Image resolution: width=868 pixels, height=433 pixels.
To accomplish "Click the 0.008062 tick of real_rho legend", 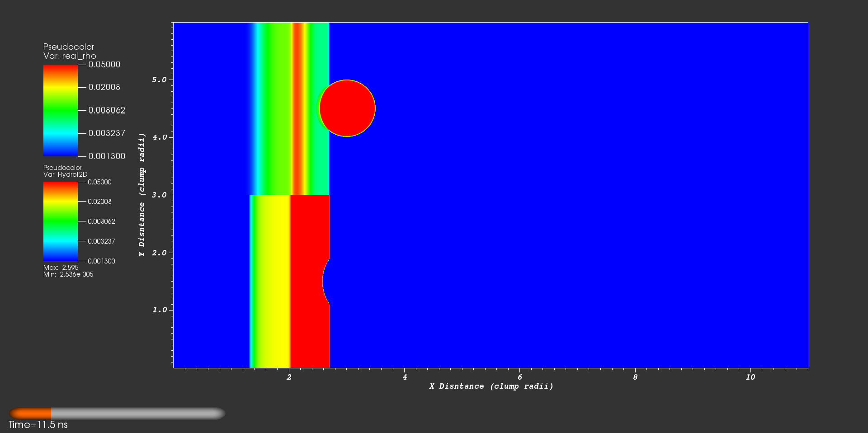I will pos(107,110).
